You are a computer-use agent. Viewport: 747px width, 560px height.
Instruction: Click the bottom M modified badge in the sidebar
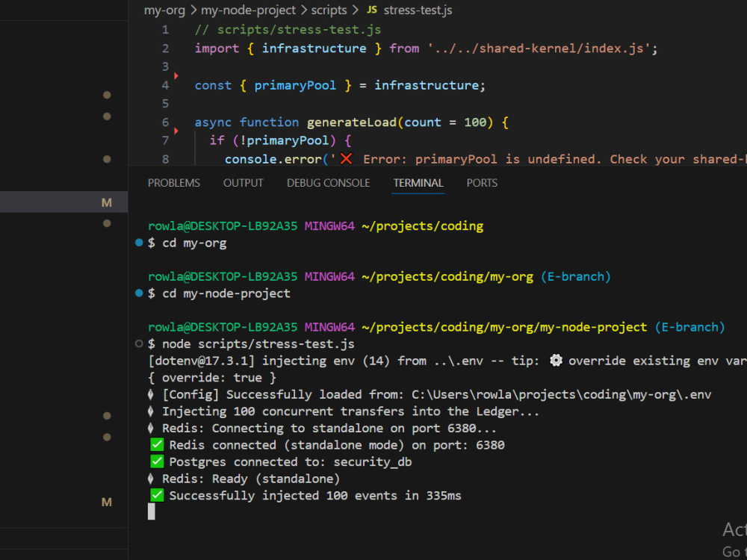107,502
